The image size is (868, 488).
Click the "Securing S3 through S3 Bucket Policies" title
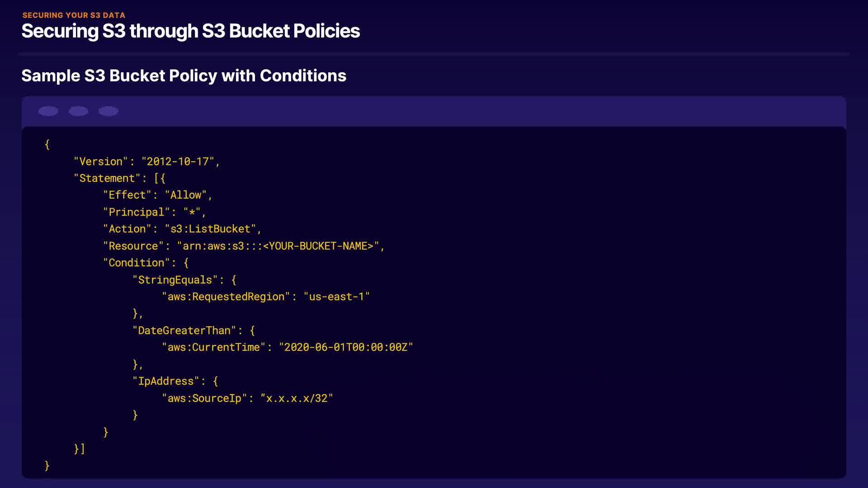pos(190,31)
